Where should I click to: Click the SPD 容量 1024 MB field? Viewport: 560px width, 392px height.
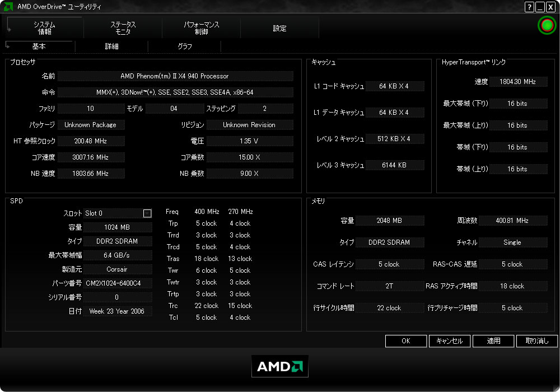(118, 227)
